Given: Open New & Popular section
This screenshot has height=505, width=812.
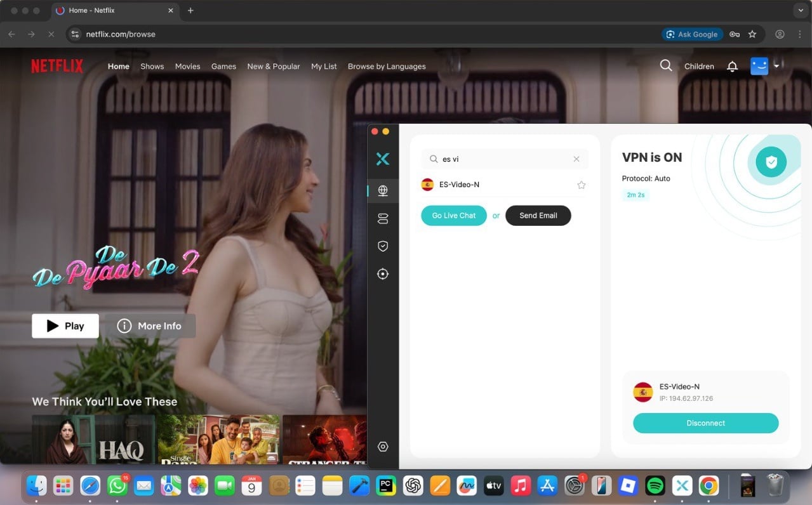Looking at the screenshot, I should 273,66.
